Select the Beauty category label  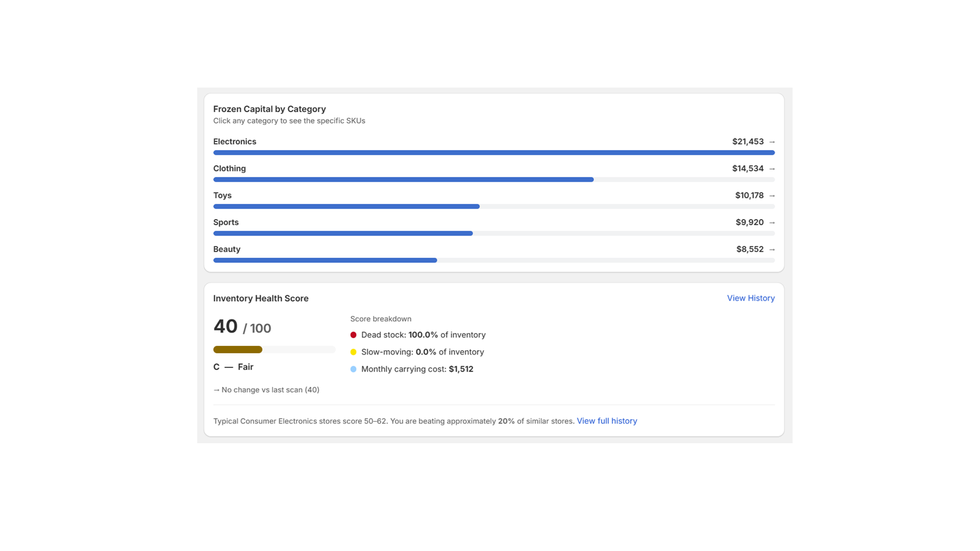tap(227, 249)
